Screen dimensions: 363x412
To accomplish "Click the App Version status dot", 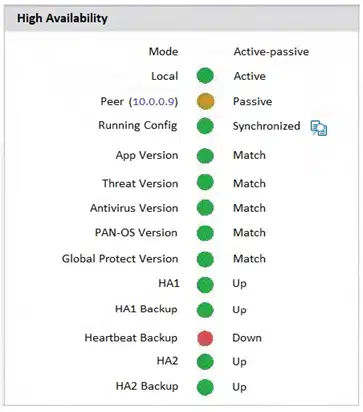I will (205, 156).
